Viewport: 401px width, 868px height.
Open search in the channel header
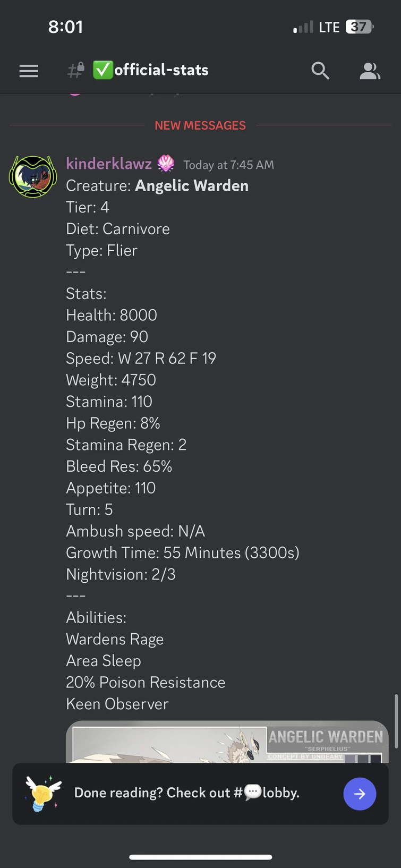320,71
